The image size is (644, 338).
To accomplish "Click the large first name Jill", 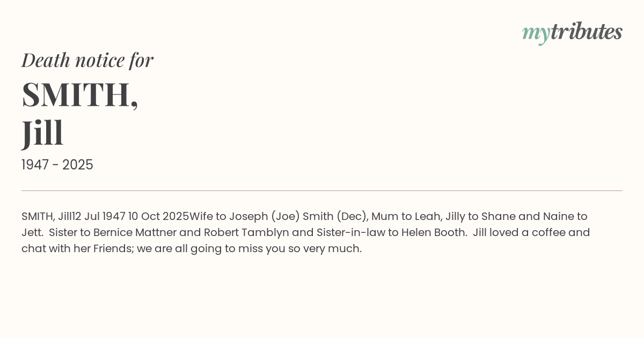I will pos(43,133).
